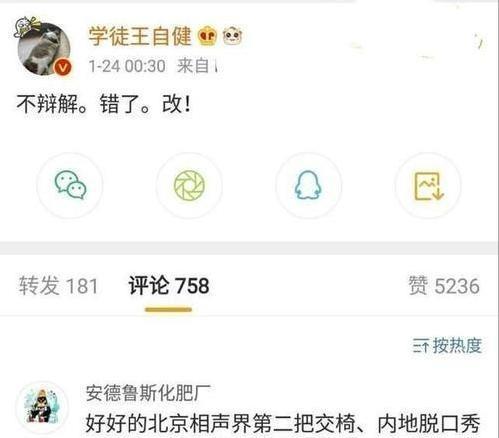This screenshot has height=438, width=499.
Task: Tap the post timestamp 1-24 00:30
Action: point(127,66)
